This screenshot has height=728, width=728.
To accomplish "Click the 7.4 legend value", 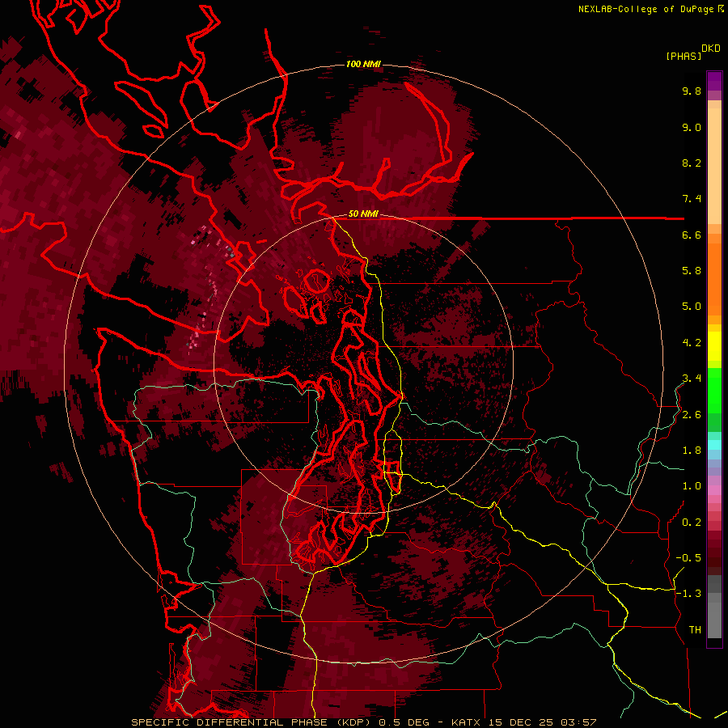I will [x=692, y=199].
